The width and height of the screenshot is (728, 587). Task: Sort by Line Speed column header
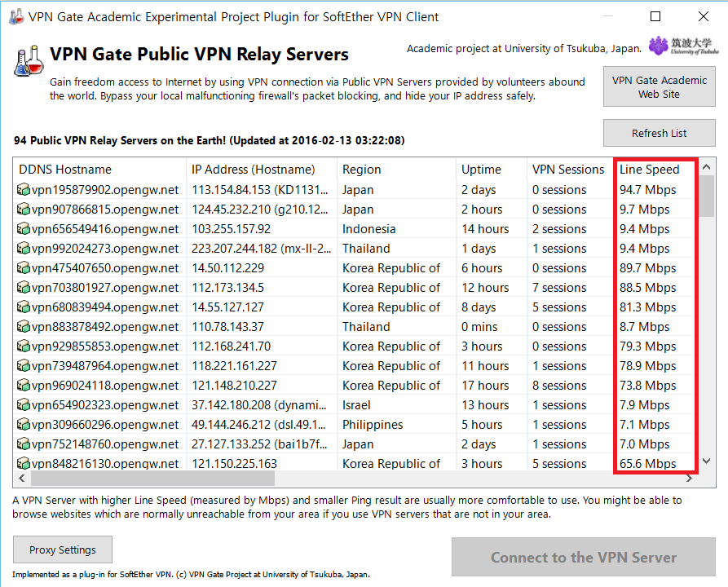(x=655, y=169)
